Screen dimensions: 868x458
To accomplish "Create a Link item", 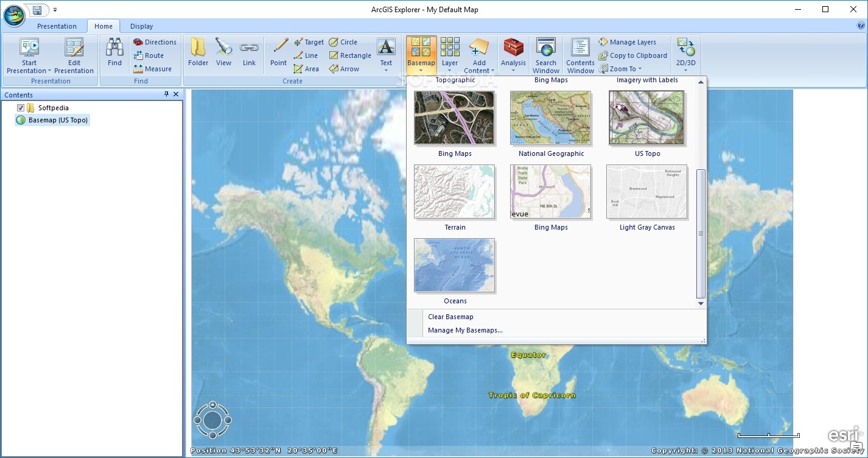I will tap(249, 52).
